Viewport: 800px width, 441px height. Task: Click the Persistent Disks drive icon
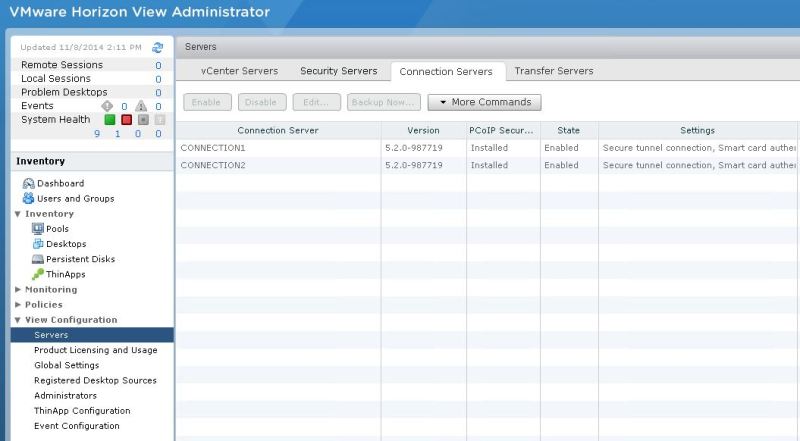click(x=38, y=259)
